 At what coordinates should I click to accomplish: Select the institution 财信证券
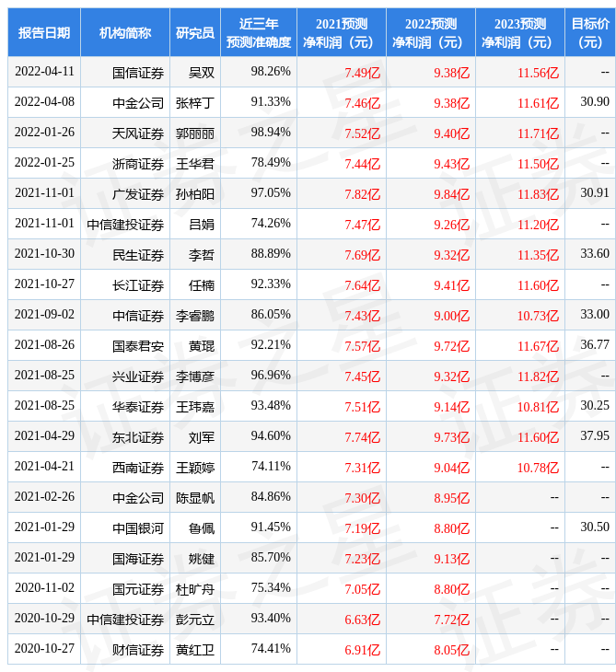(x=138, y=651)
